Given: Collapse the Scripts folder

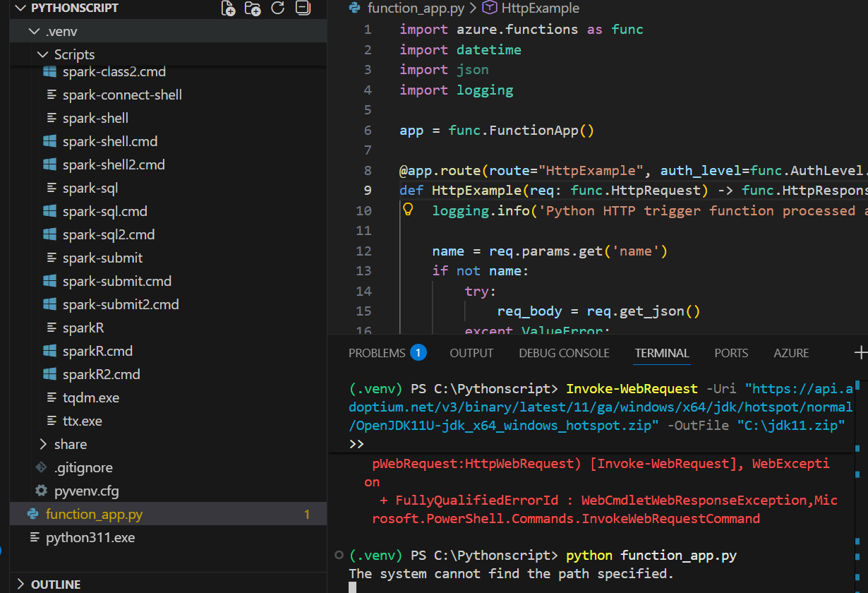Looking at the screenshot, I should [x=42, y=54].
